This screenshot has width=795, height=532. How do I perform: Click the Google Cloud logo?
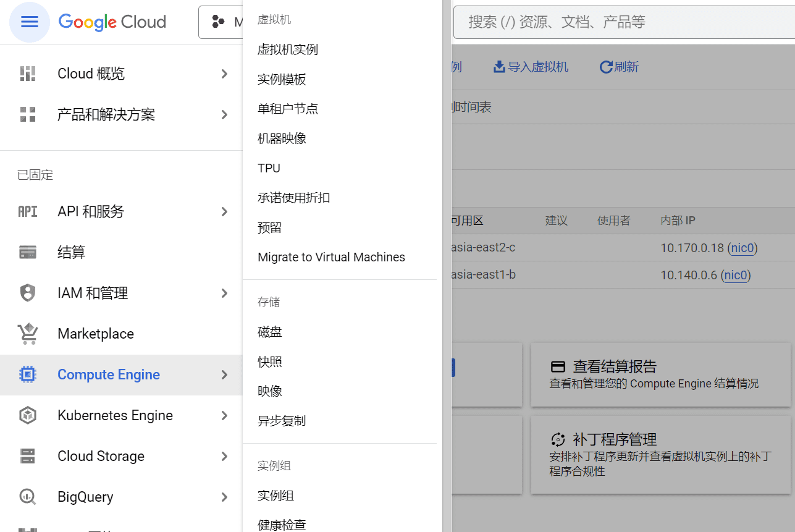click(111, 22)
